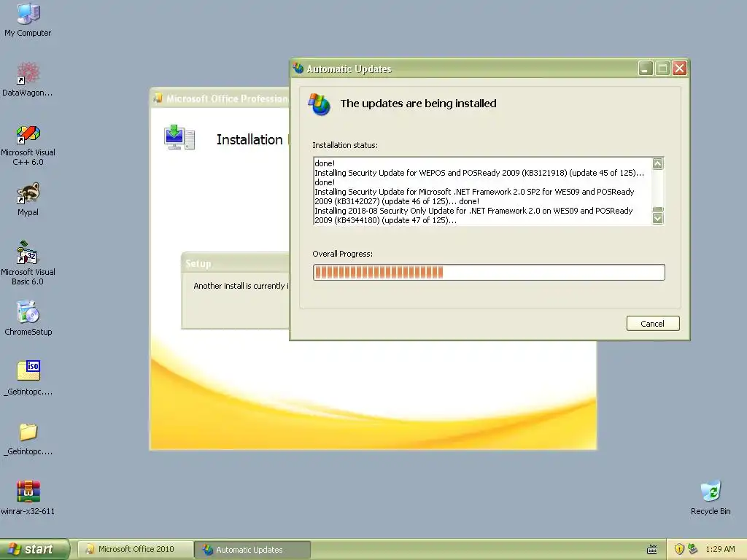Click the Automatic Updates taskbar button
Viewport: 747px width, 560px height.
[x=252, y=550]
